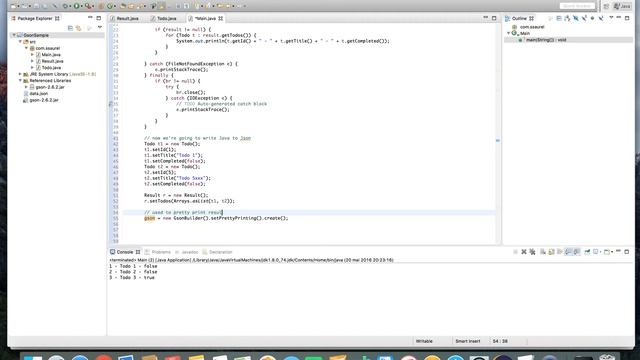The height and width of the screenshot is (360, 640).
Task: Click the quick-fix marker beside line 35
Action: [x=111, y=104]
